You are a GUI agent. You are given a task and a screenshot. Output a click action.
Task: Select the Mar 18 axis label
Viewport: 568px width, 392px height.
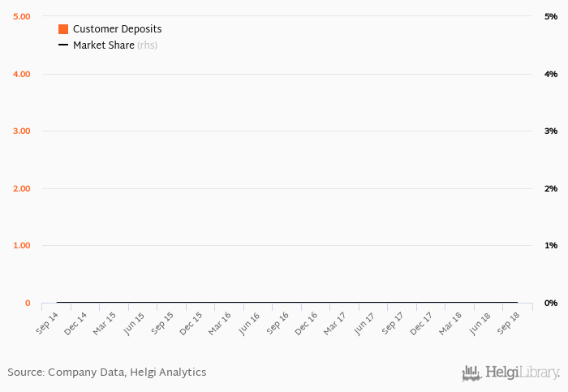tap(450, 324)
